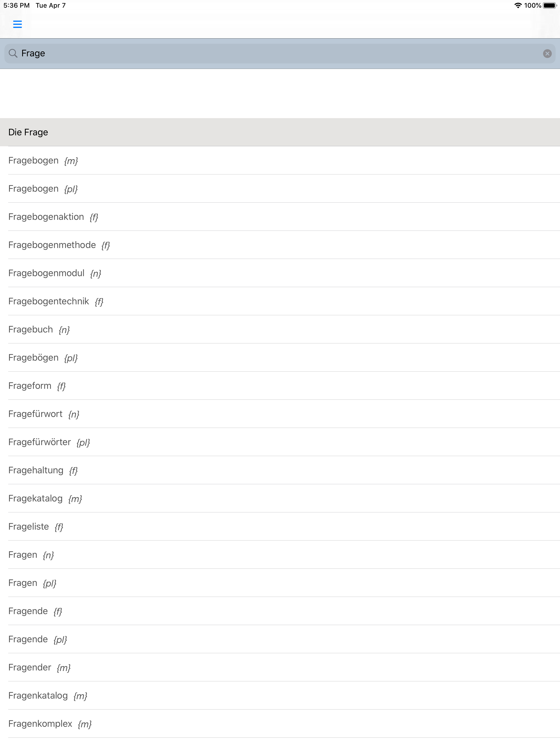Select the Fragefürwort entry
This screenshot has height=747, width=560.
point(43,414)
